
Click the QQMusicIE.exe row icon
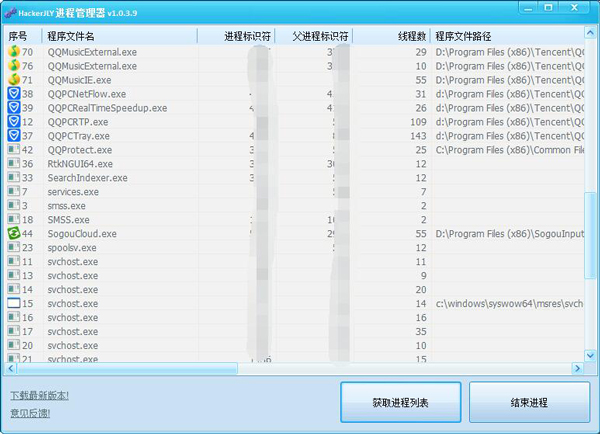click(x=14, y=79)
